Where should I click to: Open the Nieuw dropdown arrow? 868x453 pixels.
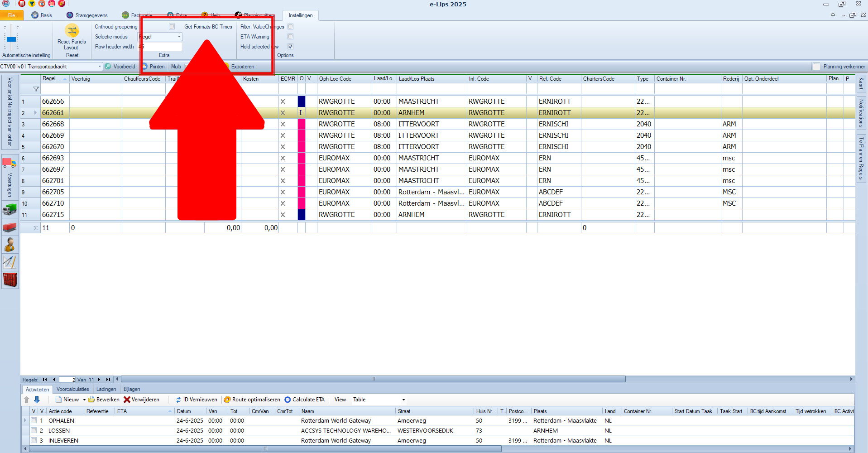coord(84,400)
